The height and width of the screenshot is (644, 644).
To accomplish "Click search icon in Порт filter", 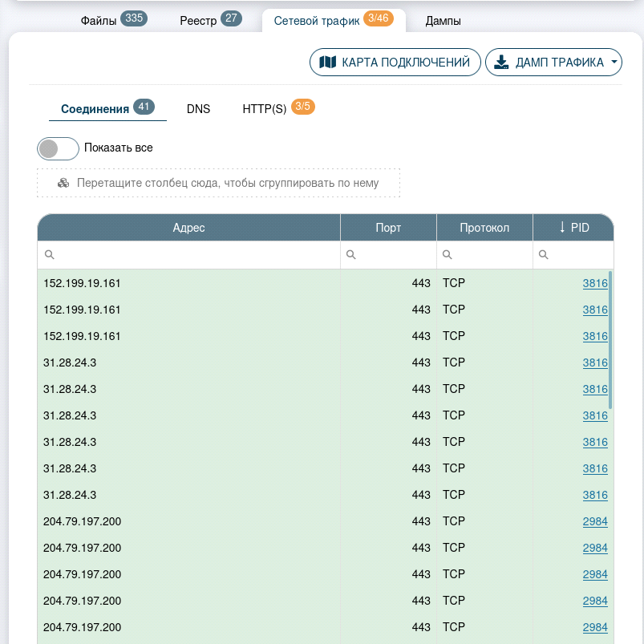I will pos(351,255).
